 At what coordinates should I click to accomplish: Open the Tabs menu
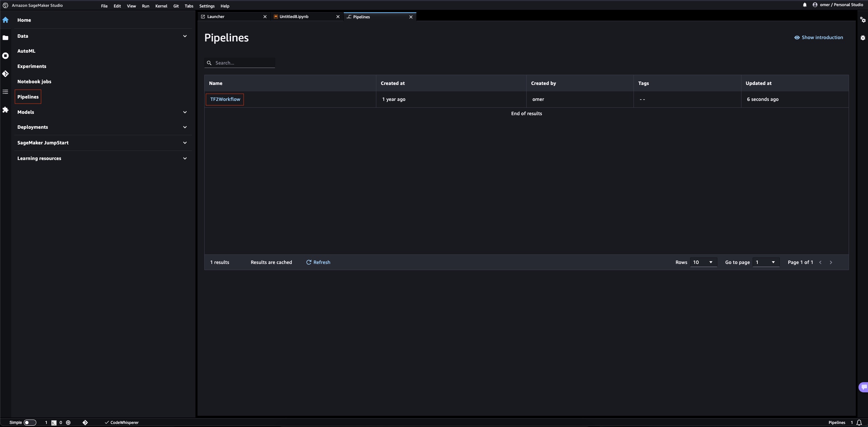click(x=189, y=6)
